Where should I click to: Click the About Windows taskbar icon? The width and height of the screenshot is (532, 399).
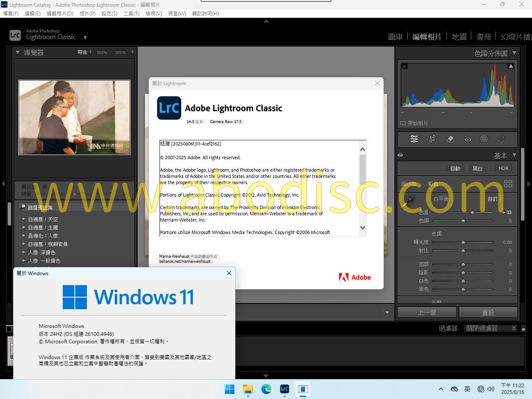303,389
